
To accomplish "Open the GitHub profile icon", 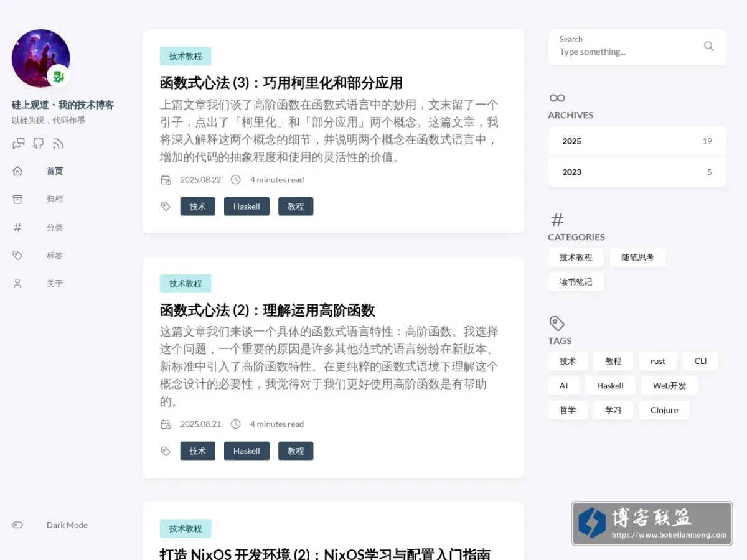I will [x=39, y=144].
